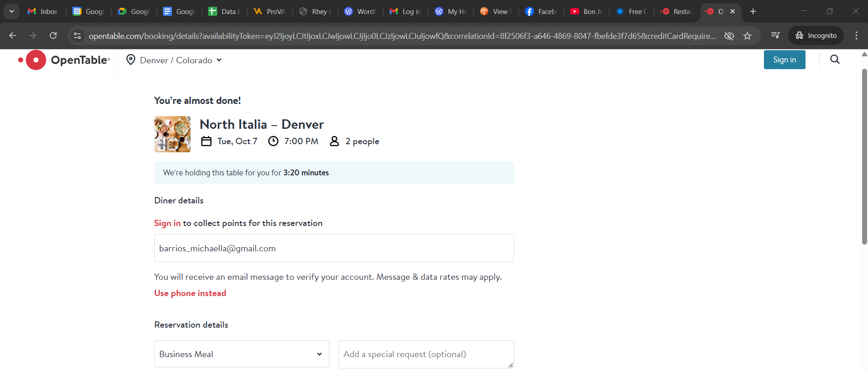Image resolution: width=868 pixels, height=372 pixels.
Task: Click the blue Sign in button
Action: (784, 60)
